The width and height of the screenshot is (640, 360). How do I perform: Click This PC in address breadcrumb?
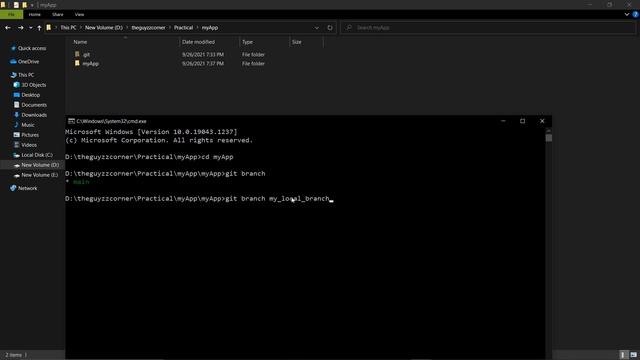click(68, 28)
